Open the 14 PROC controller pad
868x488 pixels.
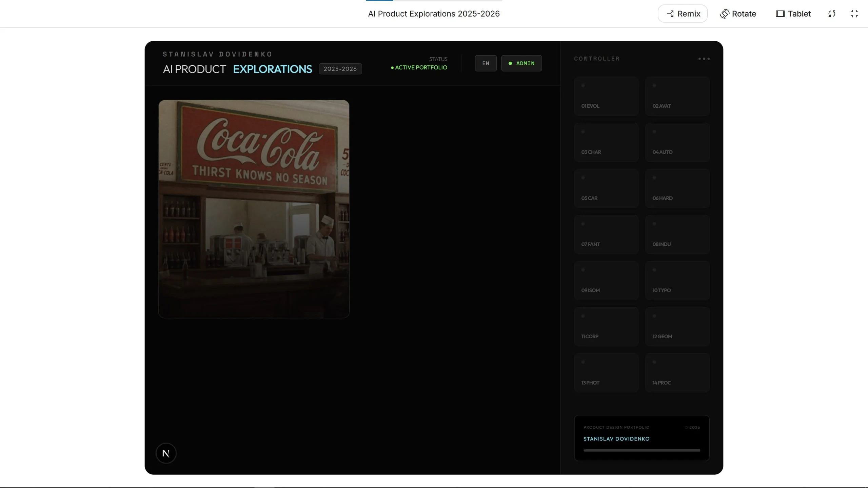point(677,373)
